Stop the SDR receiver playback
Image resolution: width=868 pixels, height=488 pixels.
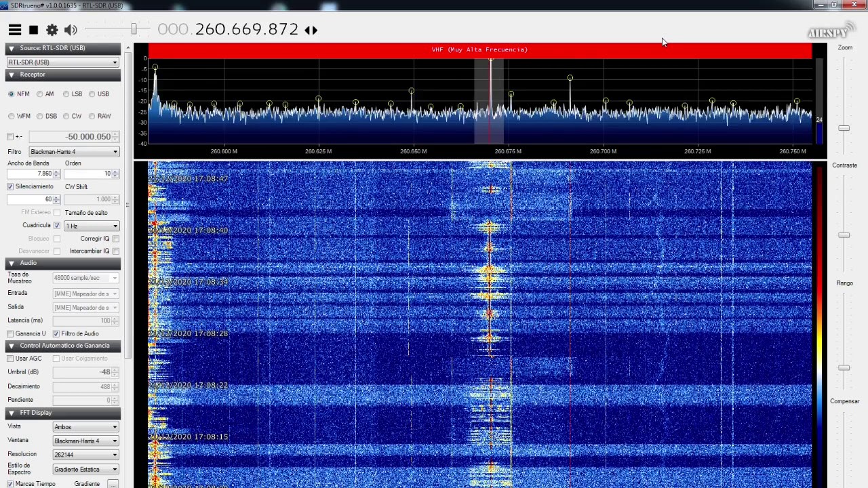click(33, 30)
